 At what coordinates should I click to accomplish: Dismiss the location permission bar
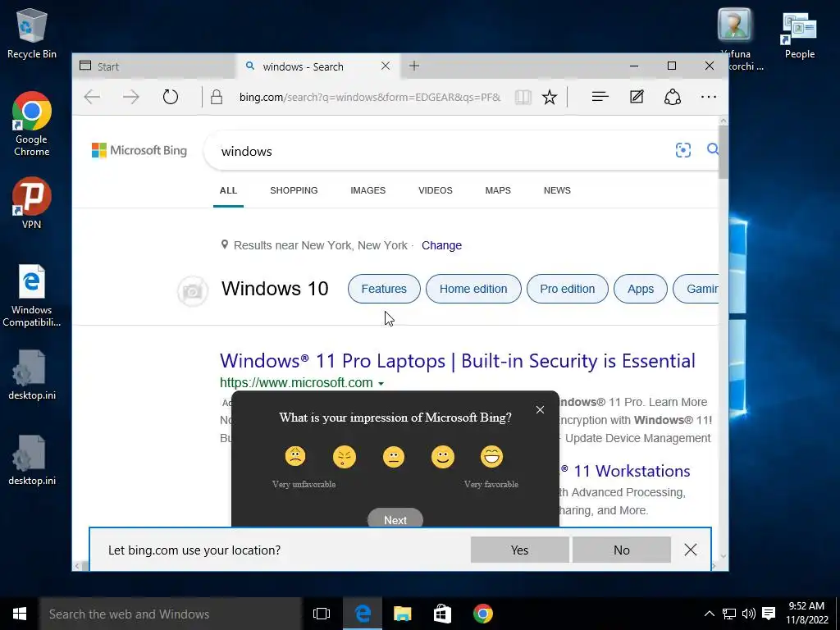(x=691, y=550)
